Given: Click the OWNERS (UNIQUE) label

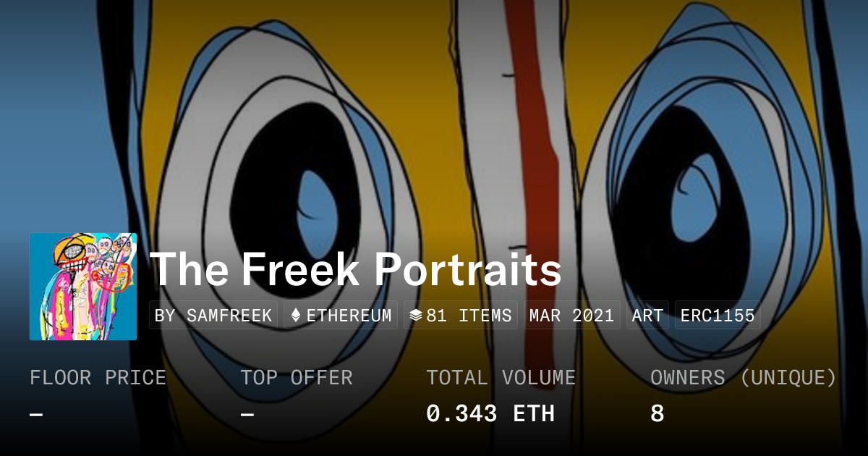Looking at the screenshot, I should (744, 378).
